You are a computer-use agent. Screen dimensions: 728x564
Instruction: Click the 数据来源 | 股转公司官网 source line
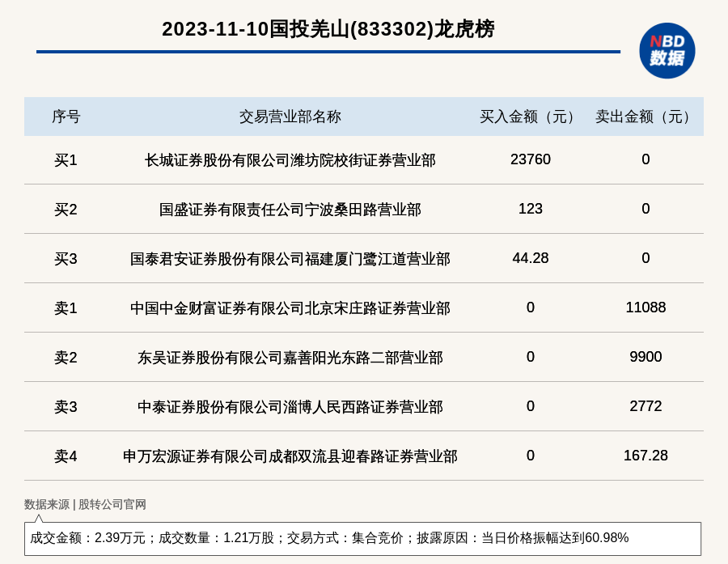coord(85,504)
